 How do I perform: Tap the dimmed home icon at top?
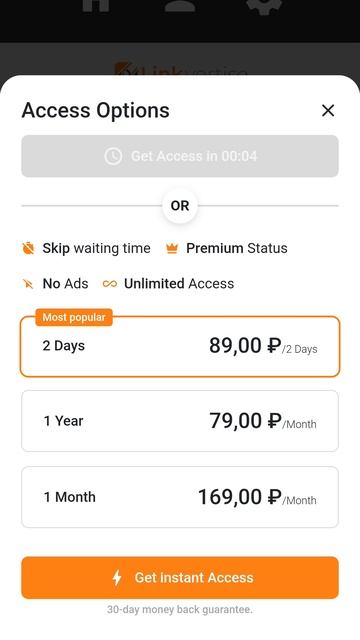(96, 5)
